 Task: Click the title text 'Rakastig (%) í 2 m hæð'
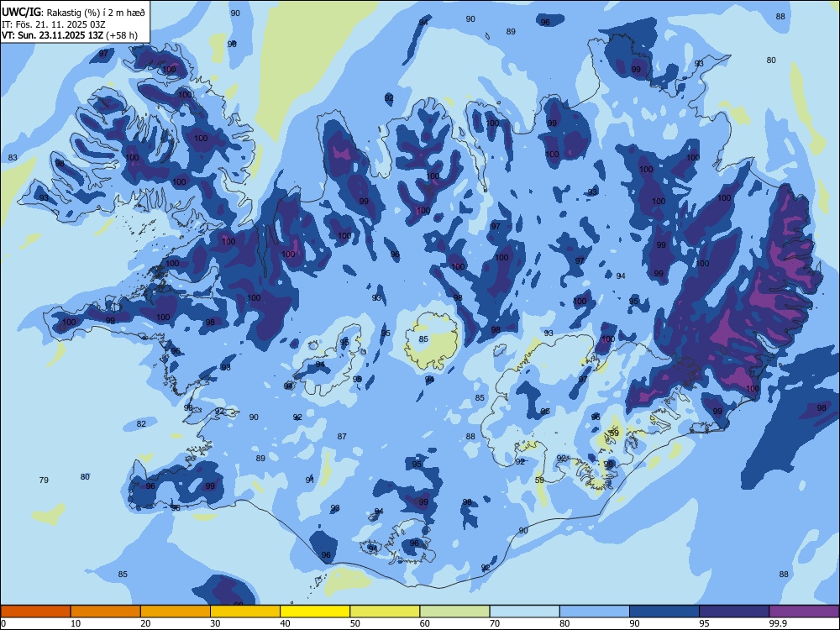[96, 13]
